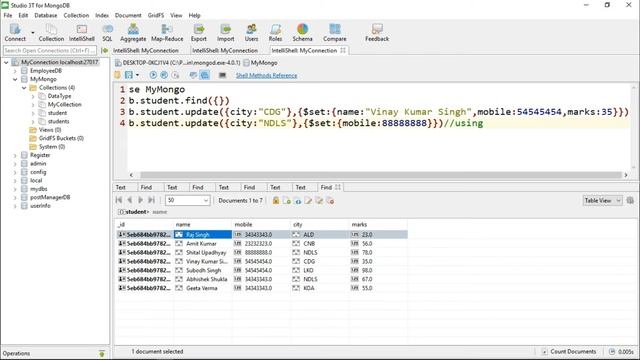The image size is (640, 360).
Task: Click the delete document icon
Action: pyautogui.click(x=330, y=200)
